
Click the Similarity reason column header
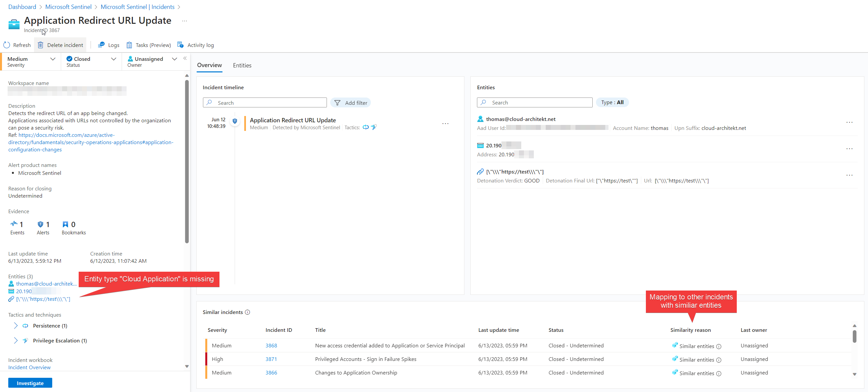pyautogui.click(x=690, y=330)
